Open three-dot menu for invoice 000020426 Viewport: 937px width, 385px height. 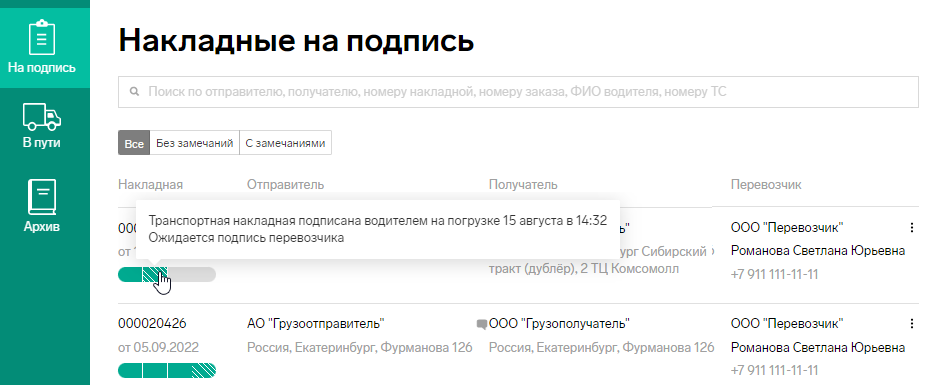click(x=912, y=324)
